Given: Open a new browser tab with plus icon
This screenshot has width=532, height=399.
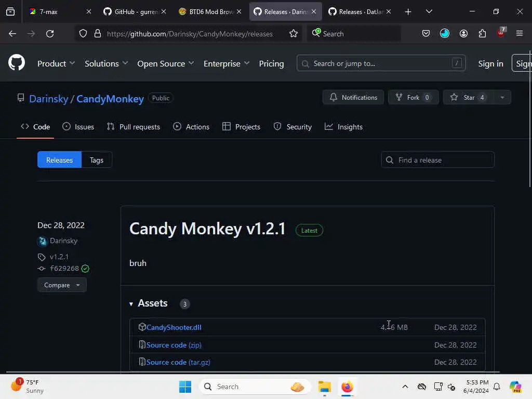Looking at the screenshot, I should tap(408, 12).
